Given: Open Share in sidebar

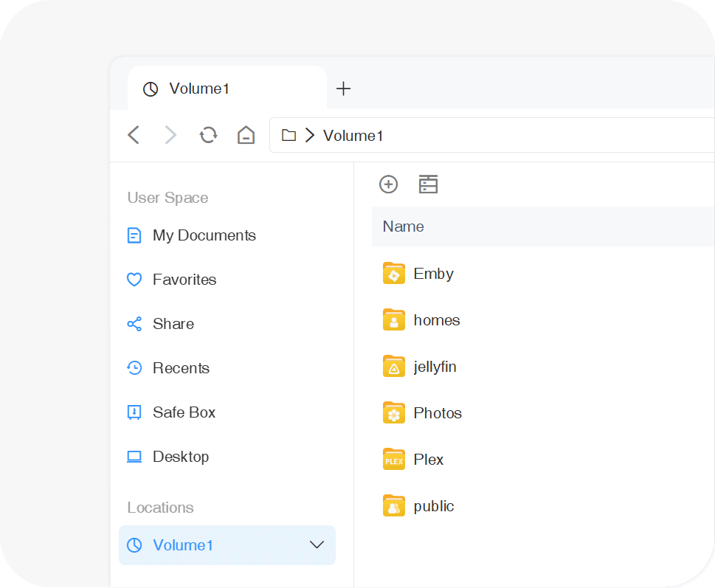Looking at the screenshot, I should coord(227,324).
